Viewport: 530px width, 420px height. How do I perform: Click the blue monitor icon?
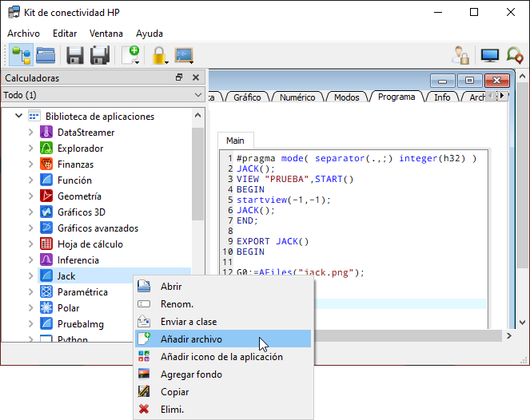pos(490,55)
